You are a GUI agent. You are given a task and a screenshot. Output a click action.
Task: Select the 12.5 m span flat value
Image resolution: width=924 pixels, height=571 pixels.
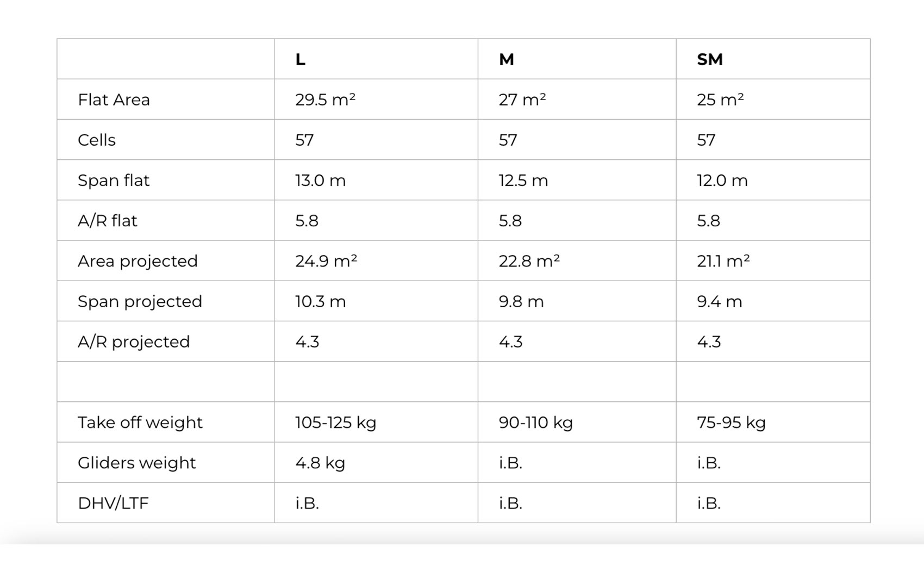[x=523, y=180]
